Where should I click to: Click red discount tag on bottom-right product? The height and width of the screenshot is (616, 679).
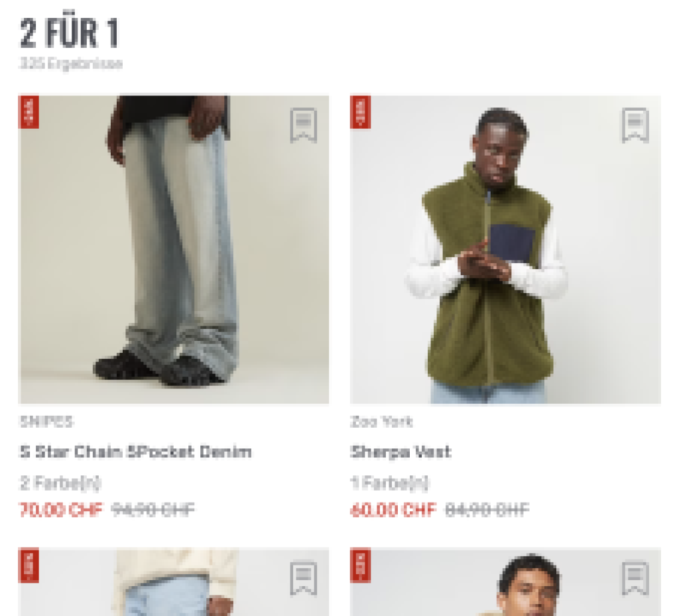click(x=360, y=566)
